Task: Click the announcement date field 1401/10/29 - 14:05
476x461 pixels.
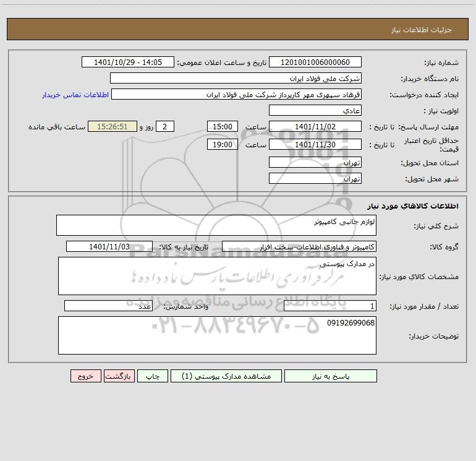Action: click(x=128, y=62)
